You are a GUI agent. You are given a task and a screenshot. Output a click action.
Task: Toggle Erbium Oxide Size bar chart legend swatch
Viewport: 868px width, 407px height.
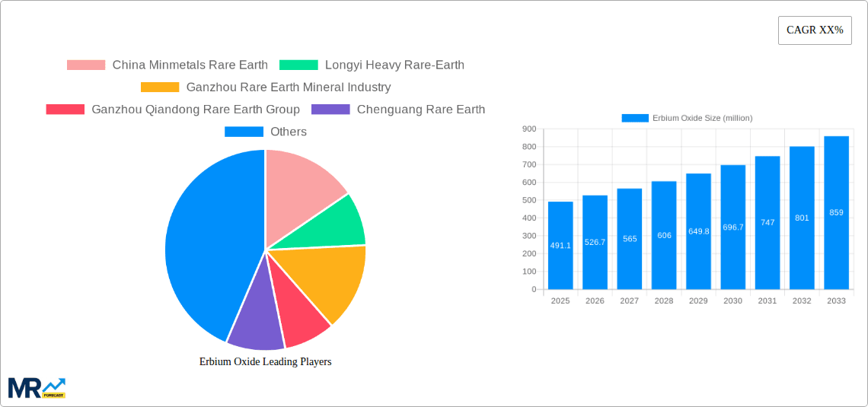click(635, 118)
